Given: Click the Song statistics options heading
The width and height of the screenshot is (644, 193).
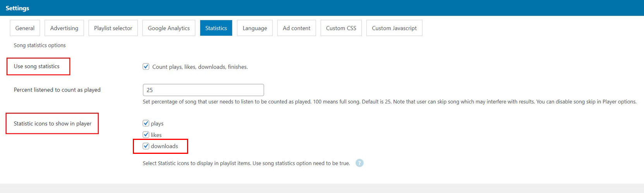Looking at the screenshot, I should (x=40, y=45).
